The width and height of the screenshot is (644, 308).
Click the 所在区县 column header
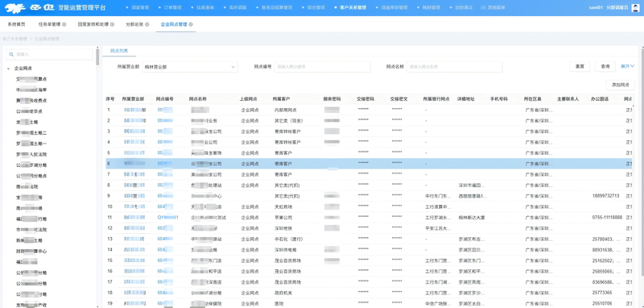point(533,99)
